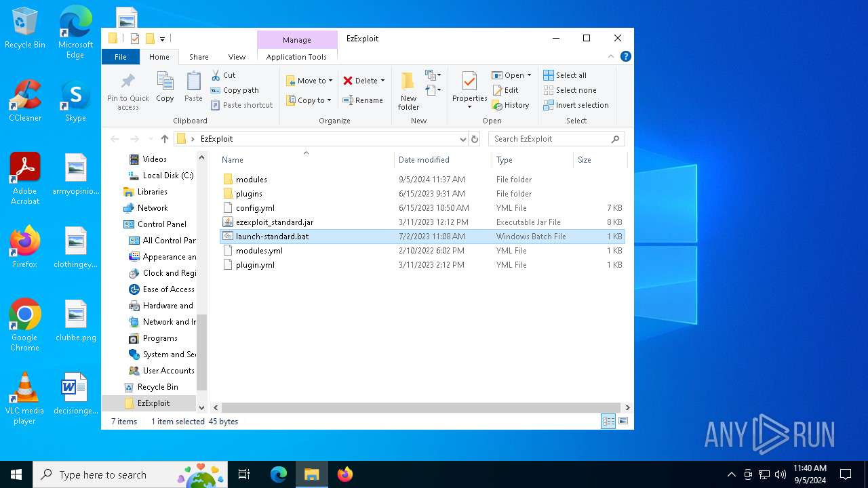Switch to the Share ribbon tab
The image size is (868, 488).
pyautogui.click(x=199, y=57)
